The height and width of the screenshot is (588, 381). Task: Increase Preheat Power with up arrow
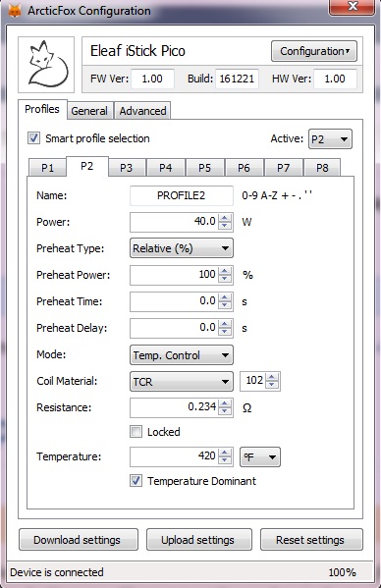pyautogui.click(x=225, y=271)
